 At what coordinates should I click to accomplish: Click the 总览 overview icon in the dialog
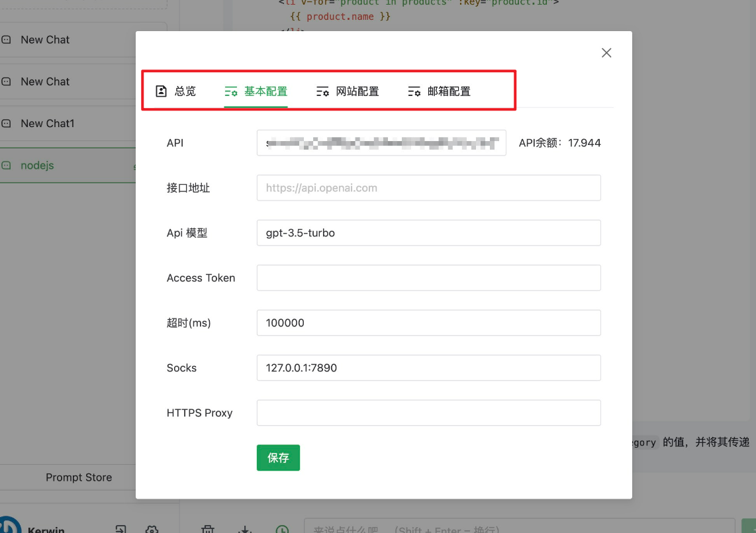(x=160, y=92)
